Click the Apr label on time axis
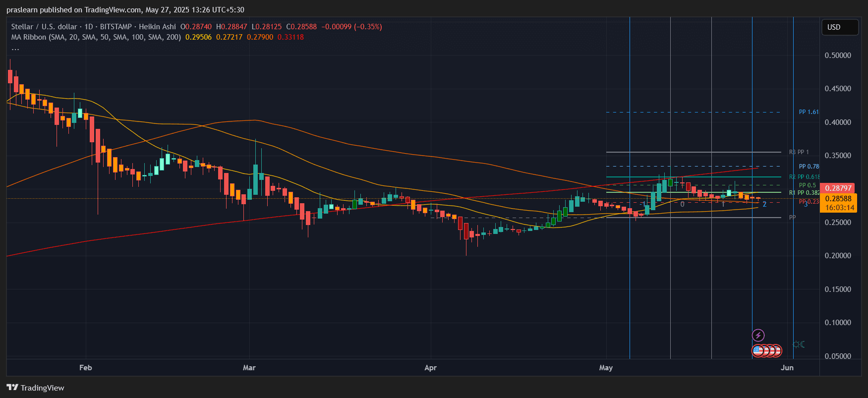The height and width of the screenshot is (398, 868). click(x=431, y=368)
